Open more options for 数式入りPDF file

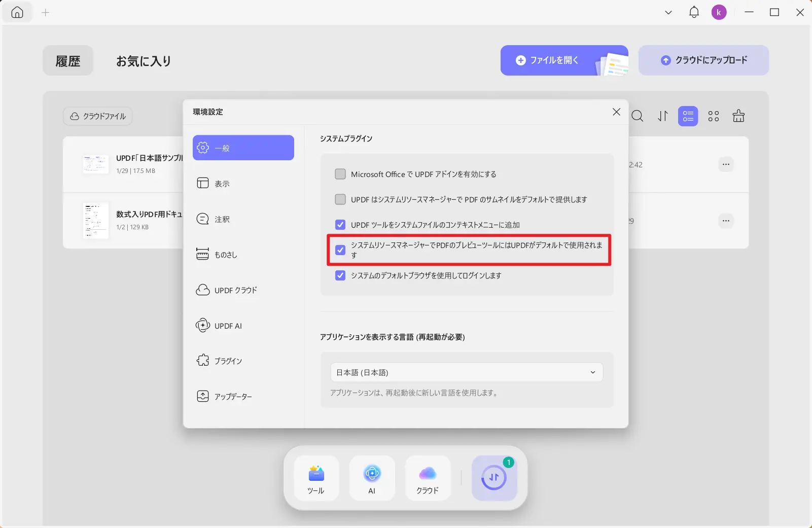click(726, 221)
